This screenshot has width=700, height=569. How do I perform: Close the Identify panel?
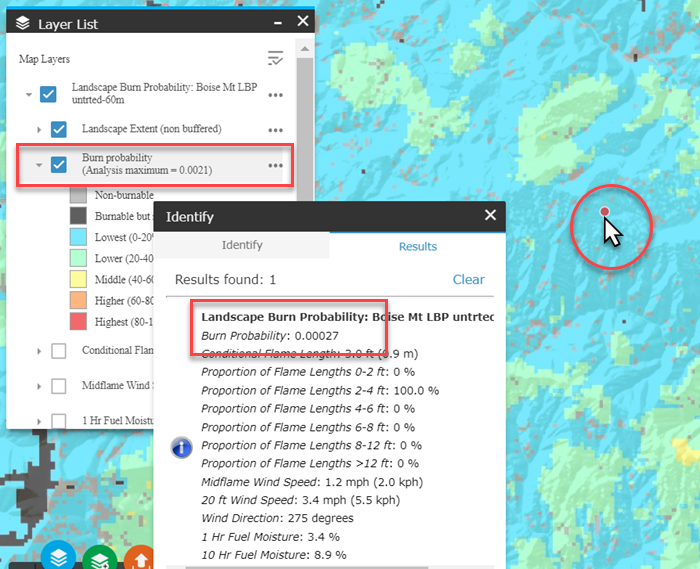coord(490,215)
